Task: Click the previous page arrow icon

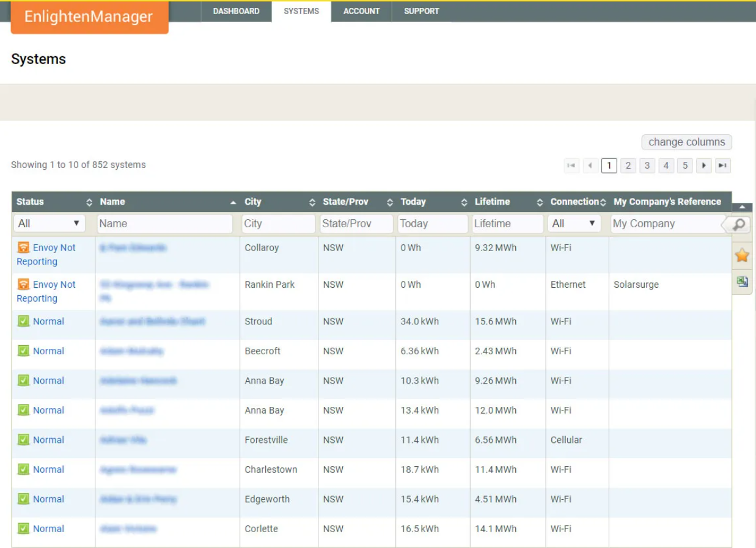Action: point(590,165)
